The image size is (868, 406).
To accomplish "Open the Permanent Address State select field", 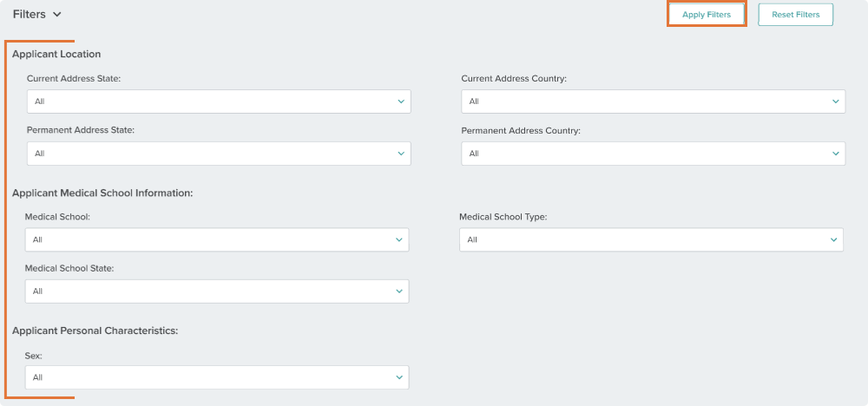I will [x=219, y=154].
